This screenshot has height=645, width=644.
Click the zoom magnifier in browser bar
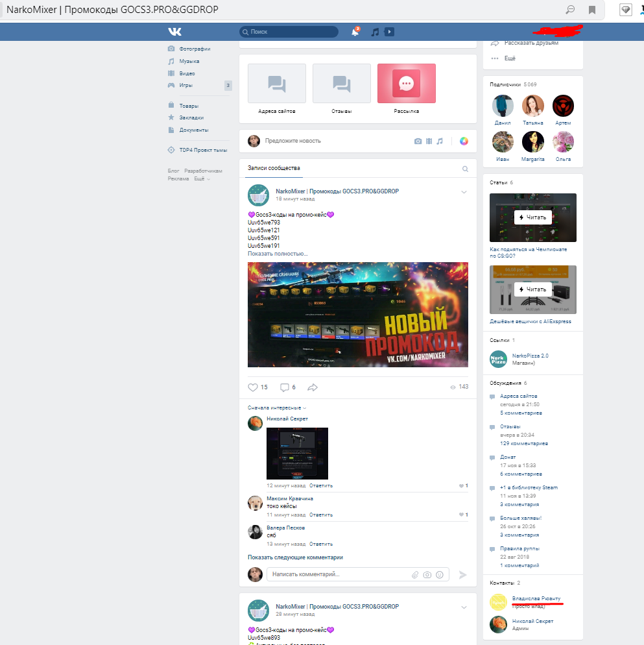tap(570, 10)
